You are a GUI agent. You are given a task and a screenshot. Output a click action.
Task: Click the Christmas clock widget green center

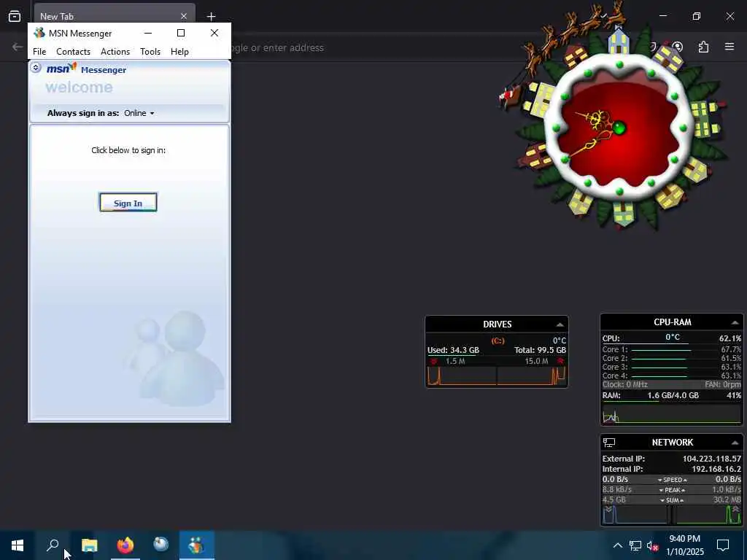click(x=619, y=128)
